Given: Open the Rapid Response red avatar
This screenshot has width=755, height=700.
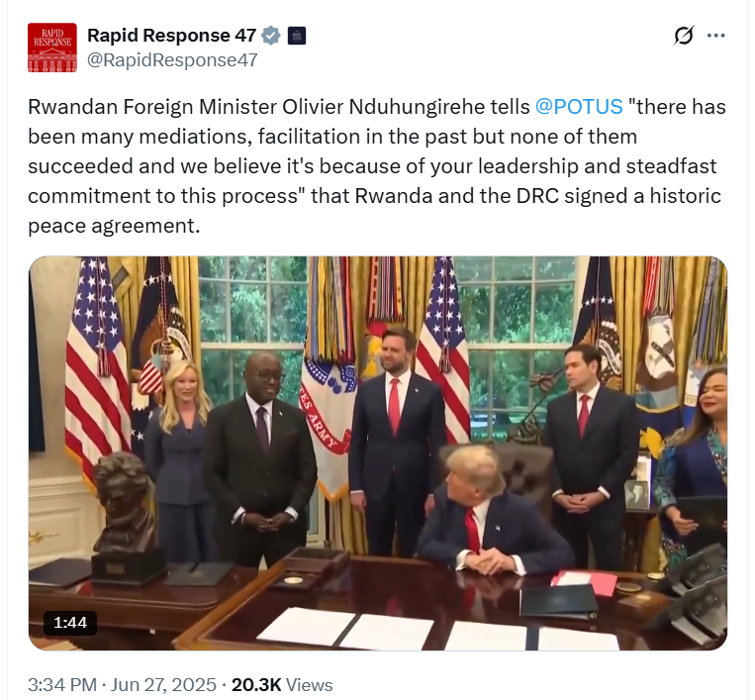Looking at the screenshot, I should click(52, 48).
